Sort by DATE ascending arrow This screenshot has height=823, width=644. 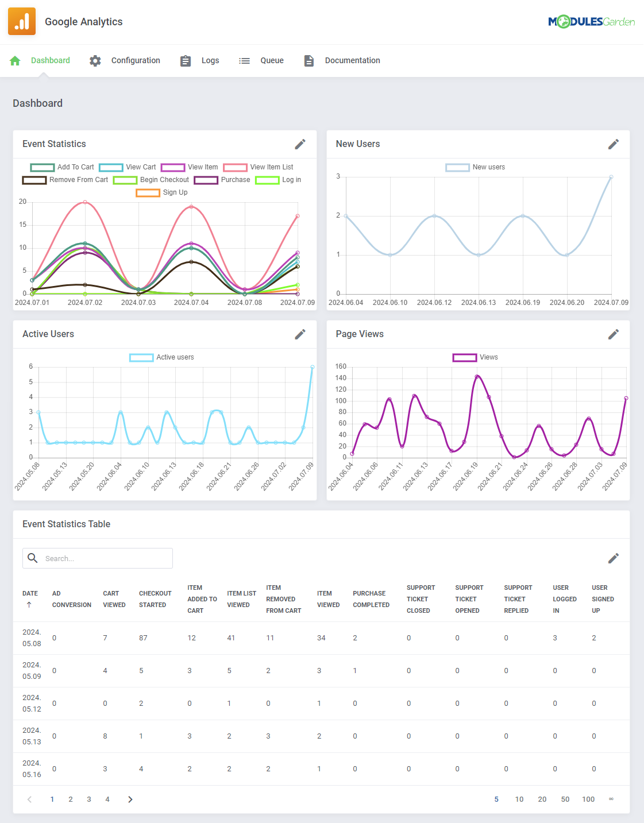pyautogui.click(x=29, y=605)
